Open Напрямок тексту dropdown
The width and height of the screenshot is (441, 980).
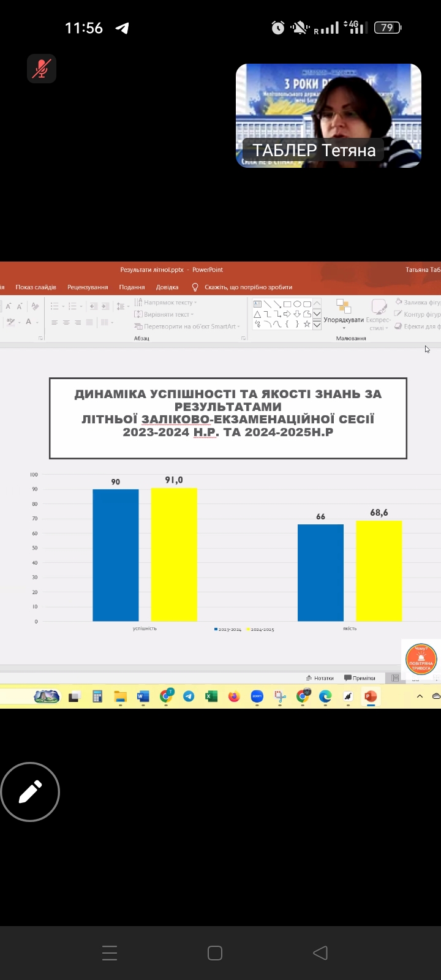tap(167, 303)
